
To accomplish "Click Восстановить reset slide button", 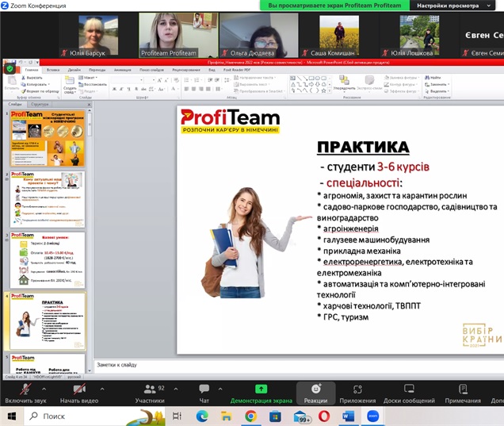I will pyautogui.click(x=92, y=84).
